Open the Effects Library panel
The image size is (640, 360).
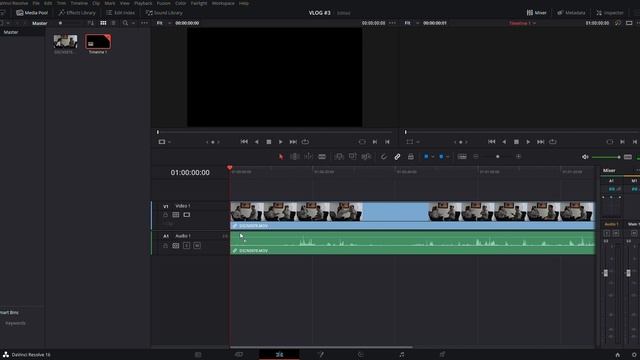(x=77, y=13)
